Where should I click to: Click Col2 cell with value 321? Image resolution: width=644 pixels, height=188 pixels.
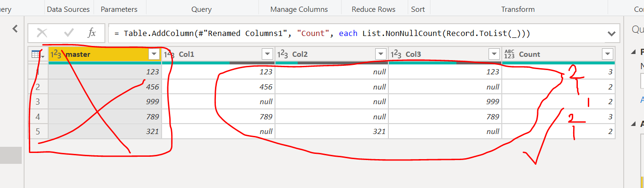pyautogui.click(x=332, y=132)
